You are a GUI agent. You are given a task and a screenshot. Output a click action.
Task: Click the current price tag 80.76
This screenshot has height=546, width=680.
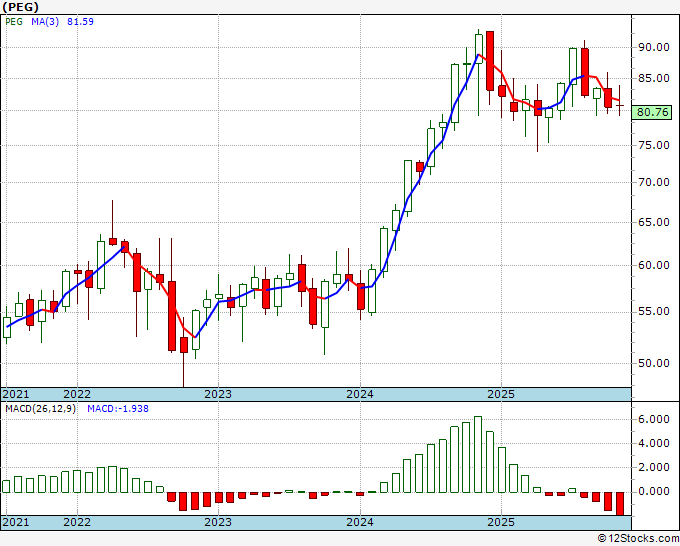tap(653, 112)
